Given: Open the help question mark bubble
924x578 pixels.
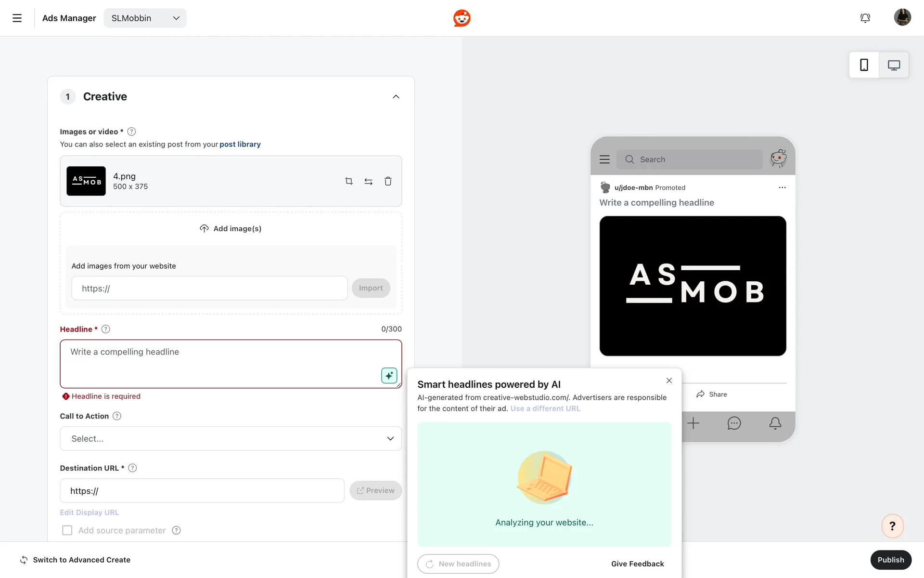Looking at the screenshot, I should tap(892, 526).
